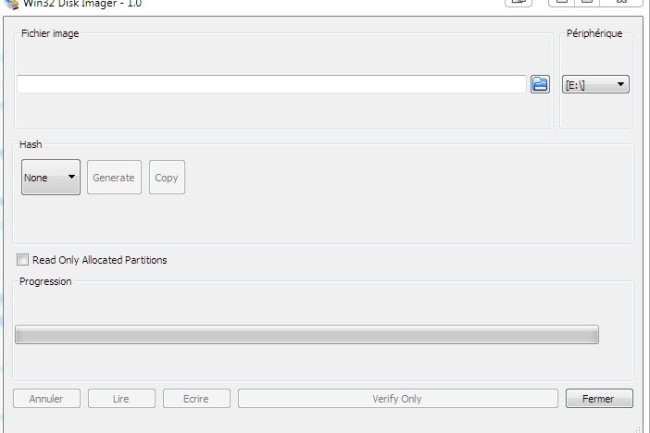This screenshot has width=650, height=433.
Task: Open the Périphérique drive dropdown showing [E:\]
Action: 596,85
